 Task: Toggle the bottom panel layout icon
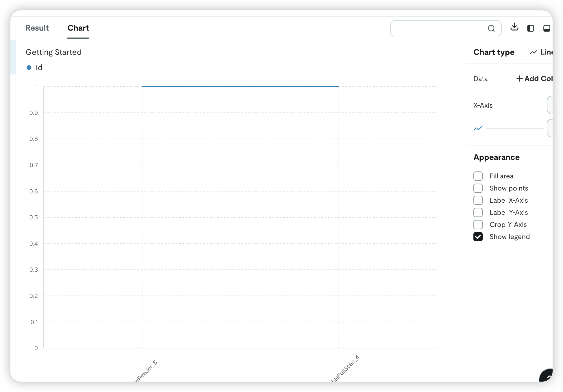click(x=547, y=28)
